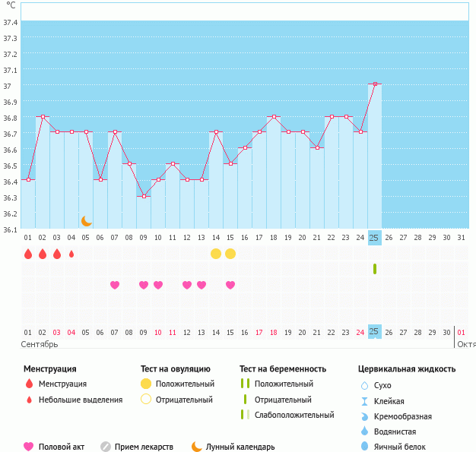
Task: Click the 'Лунный календарь' moon icon in legend
Action: pyautogui.click(x=197, y=447)
